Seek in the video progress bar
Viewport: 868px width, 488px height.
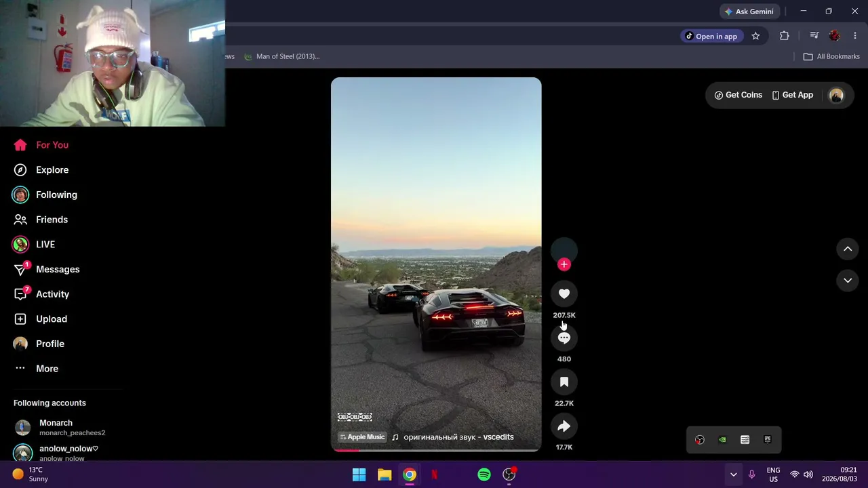click(x=436, y=450)
